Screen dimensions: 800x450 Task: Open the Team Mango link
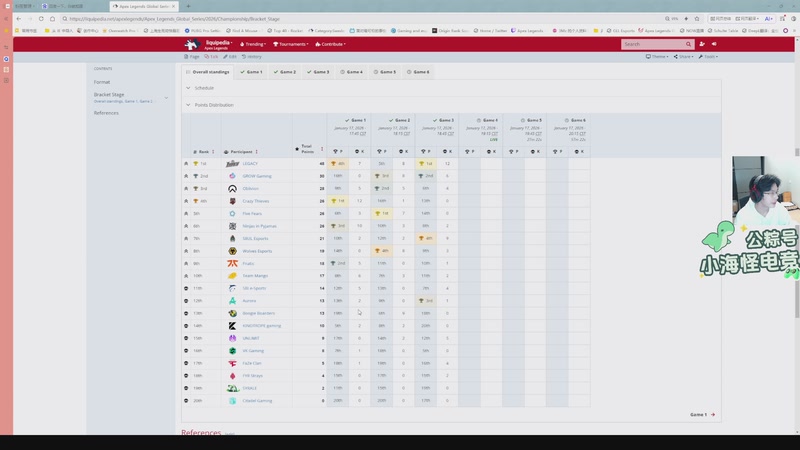(255, 276)
